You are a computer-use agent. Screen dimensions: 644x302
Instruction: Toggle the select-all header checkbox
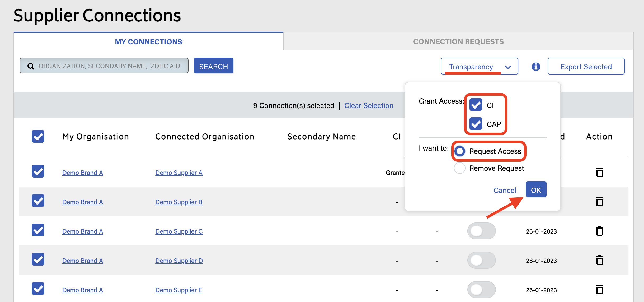[x=38, y=136]
